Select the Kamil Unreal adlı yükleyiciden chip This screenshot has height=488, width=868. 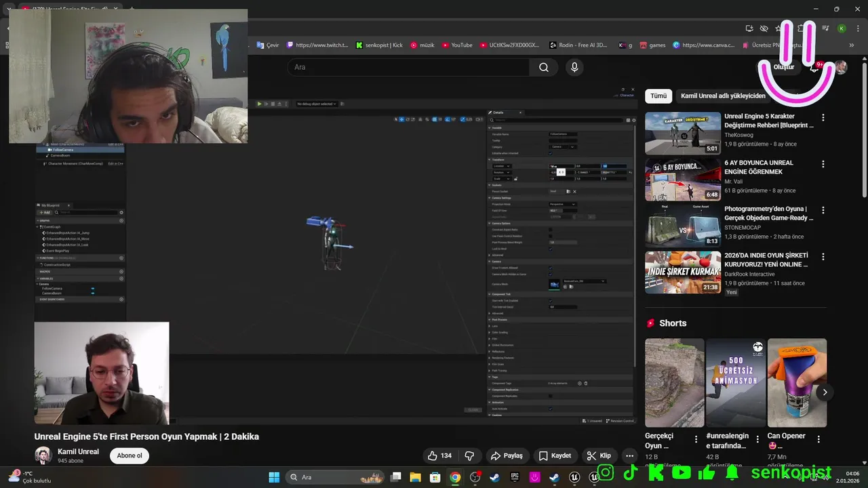coord(723,96)
